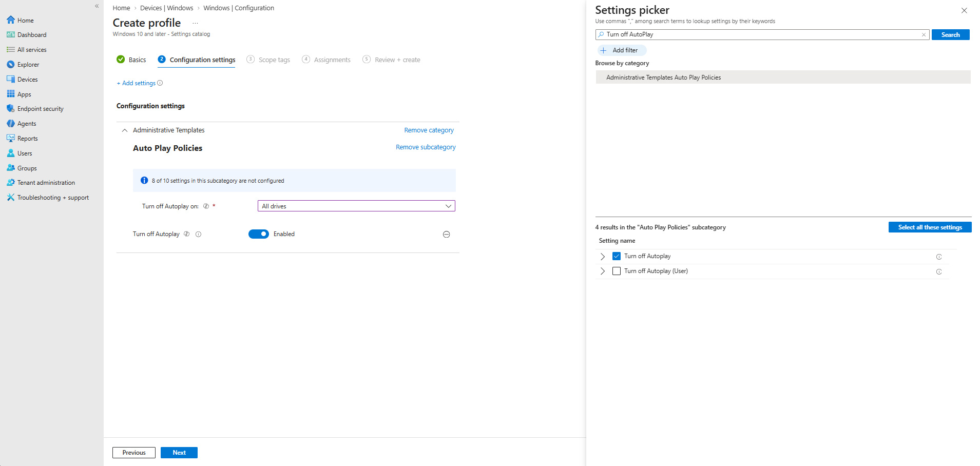Open the Agents sidebar icon
The width and height of the screenshot is (980, 466).
(11, 124)
